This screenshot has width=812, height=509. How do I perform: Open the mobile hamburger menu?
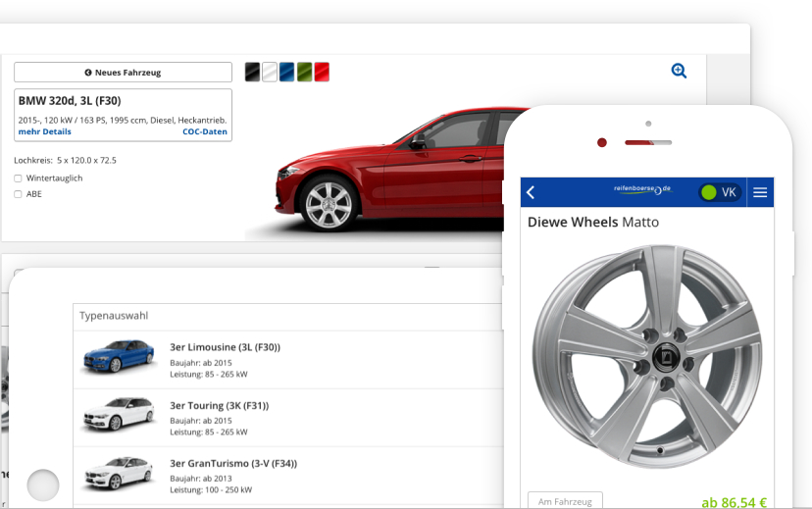pyautogui.click(x=760, y=192)
